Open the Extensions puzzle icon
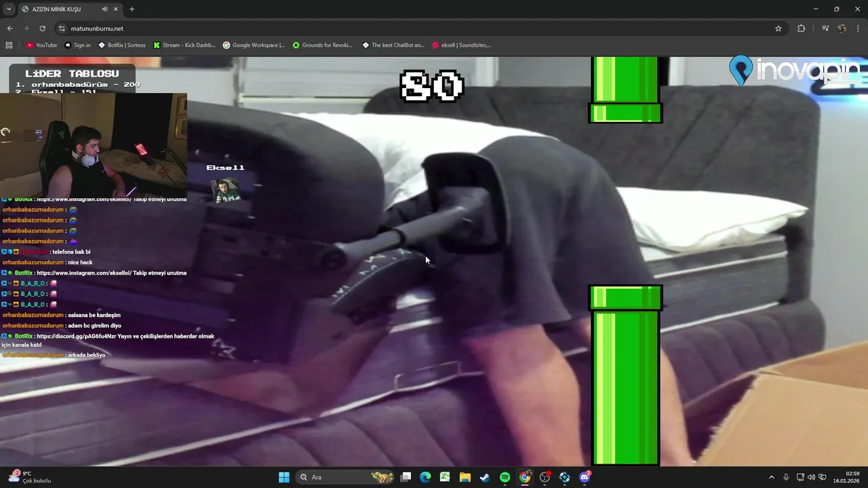 click(801, 28)
